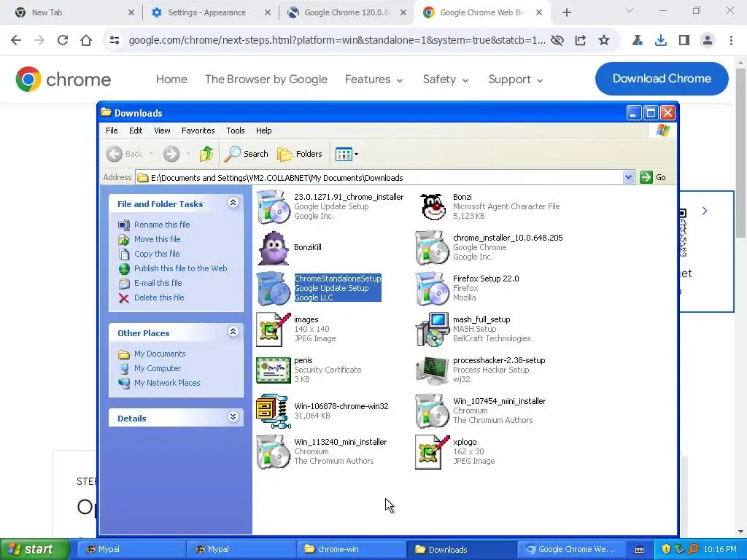Viewport: 747px width, 560px height.
Task: Click the Explorer Back button
Action: point(125,154)
